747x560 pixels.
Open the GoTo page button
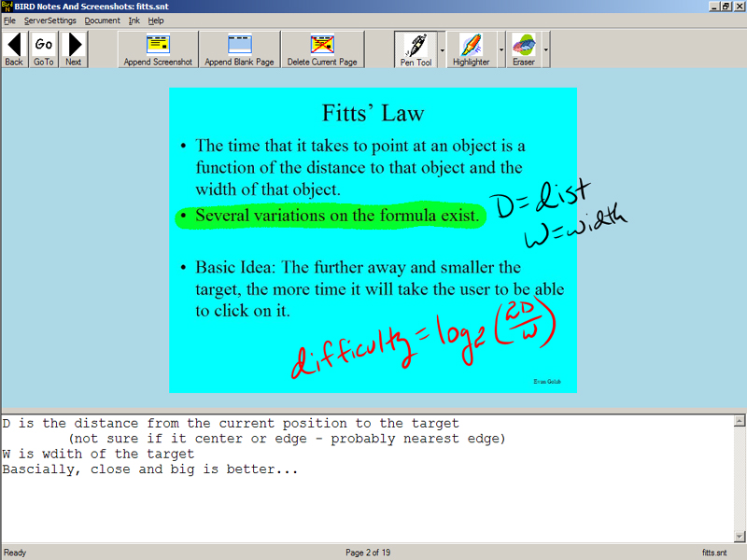tap(44, 49)
